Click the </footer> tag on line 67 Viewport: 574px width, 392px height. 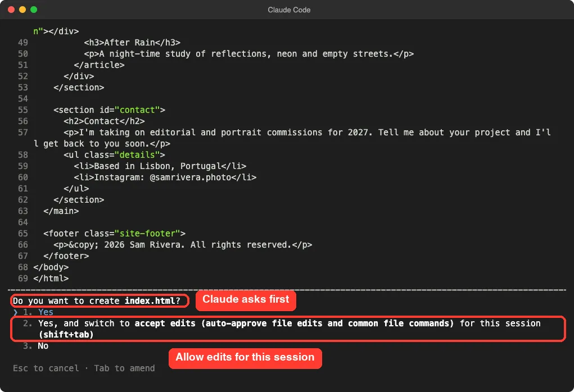coord(66,256)
